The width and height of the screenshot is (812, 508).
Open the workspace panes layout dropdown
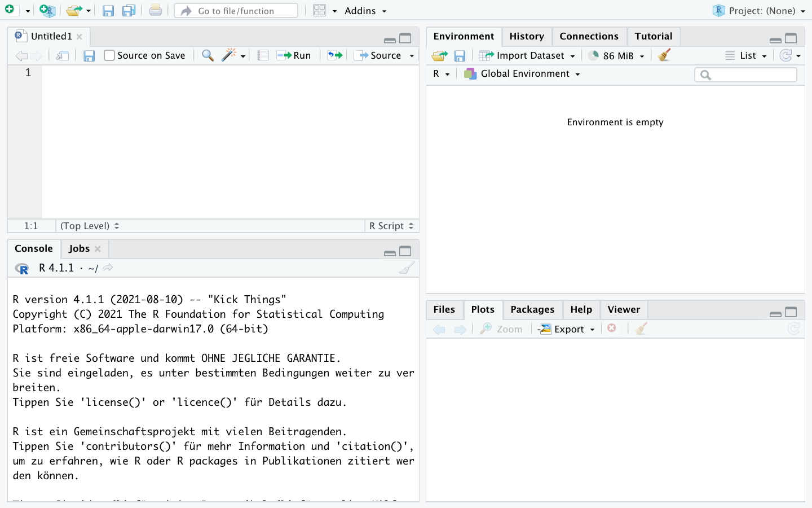[325, 11]
